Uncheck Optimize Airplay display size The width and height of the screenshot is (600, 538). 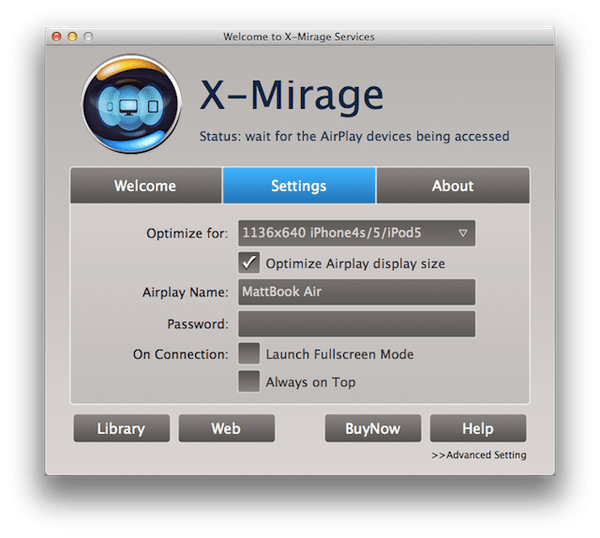249,262
